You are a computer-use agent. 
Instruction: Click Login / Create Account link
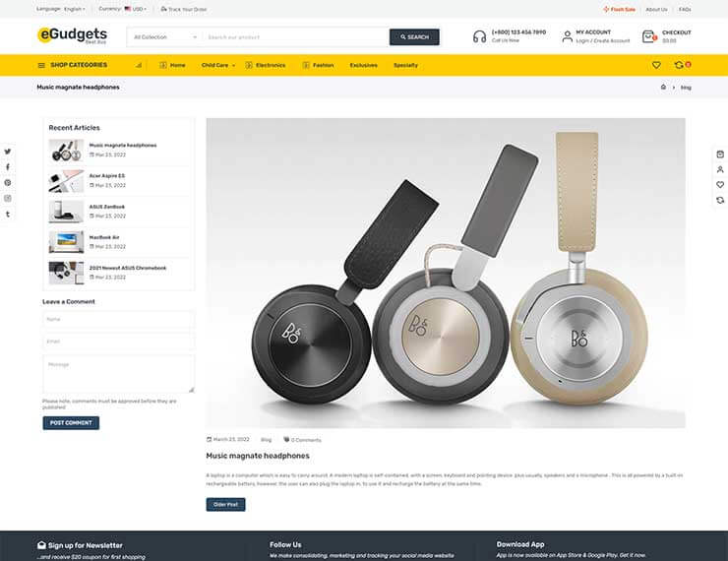click(603, 41)
